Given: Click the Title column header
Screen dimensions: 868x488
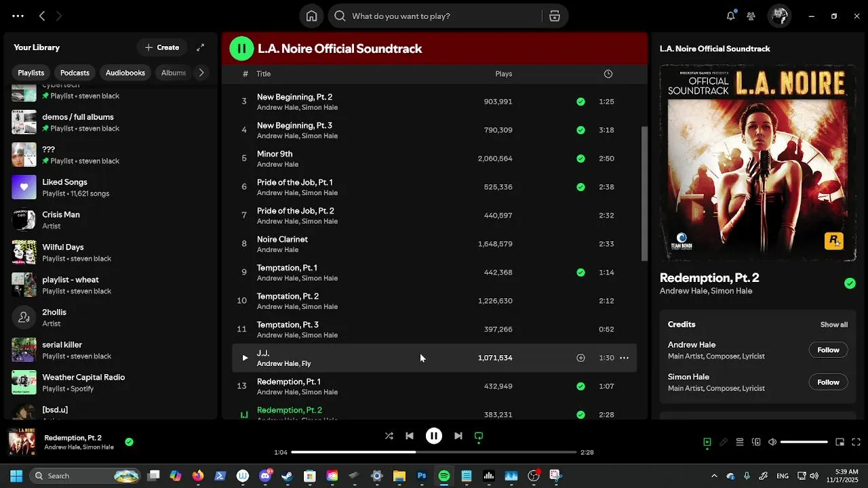Looking at the screenshot, I should [263, 73].
